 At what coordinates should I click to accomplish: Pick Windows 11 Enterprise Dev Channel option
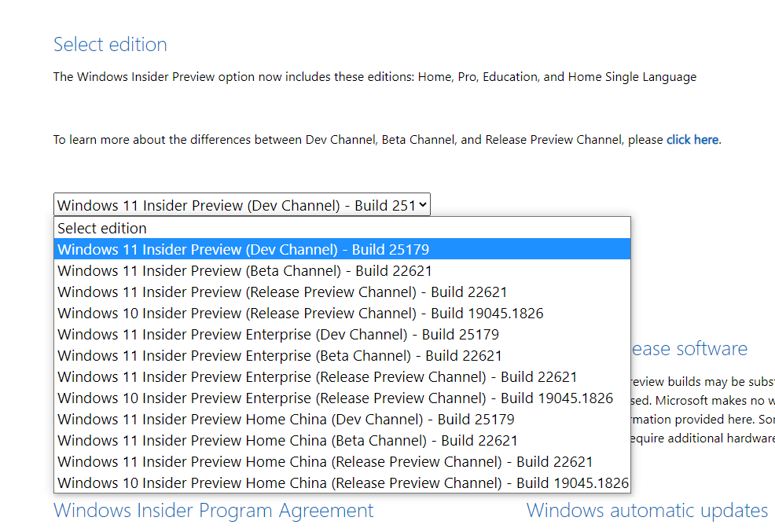click(342, 335)
